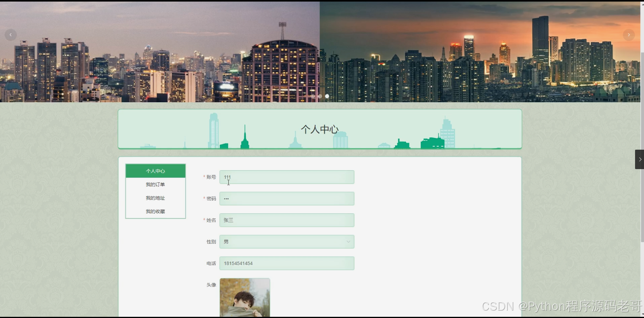Select the first carousel indicator dot
The width and height of the screenshot is (644, 318).
[x=313, y=96]
